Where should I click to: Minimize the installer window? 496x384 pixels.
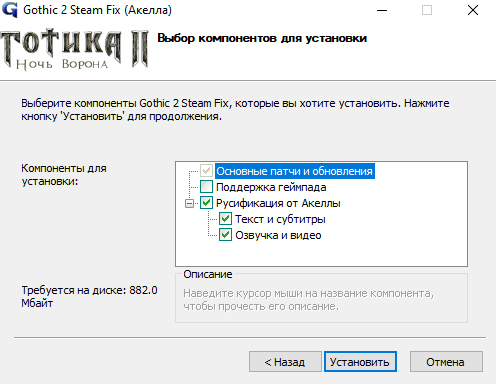382,10
